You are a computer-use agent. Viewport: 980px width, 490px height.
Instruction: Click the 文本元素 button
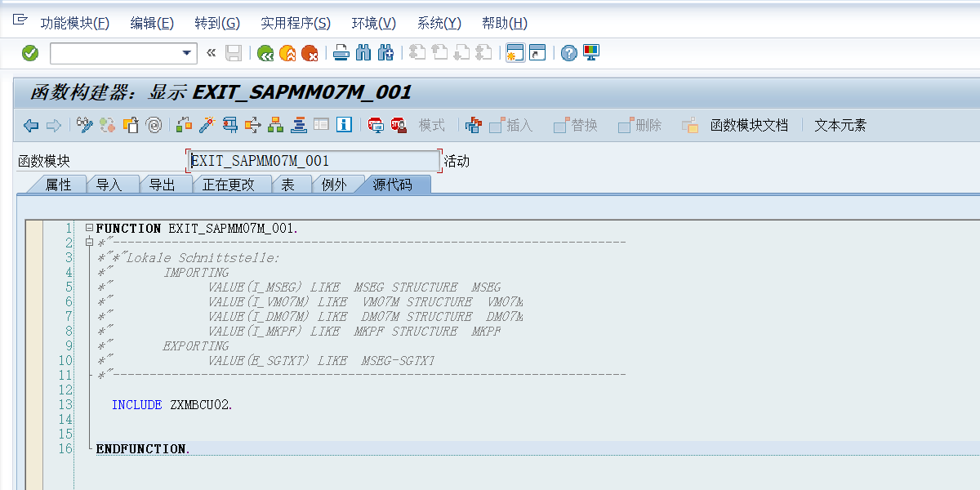click(x=840, y=125)
